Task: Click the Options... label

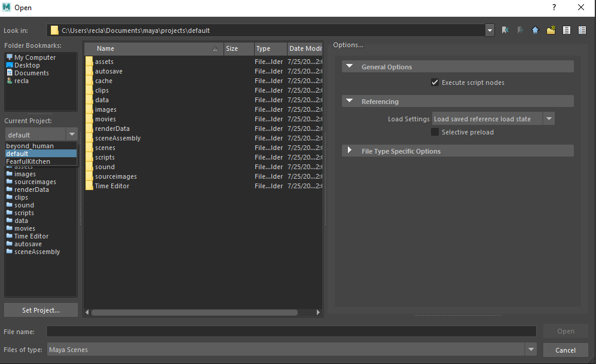Action: [348, 45]
